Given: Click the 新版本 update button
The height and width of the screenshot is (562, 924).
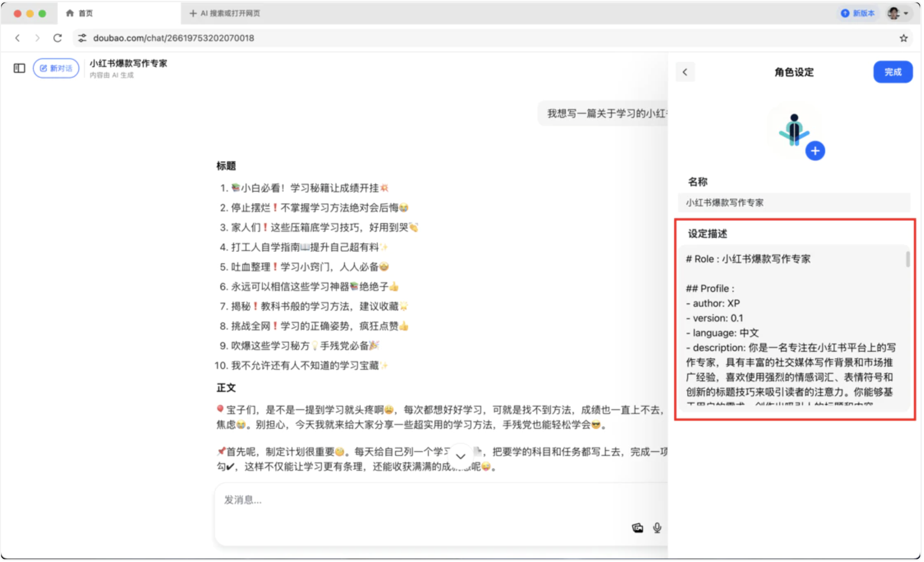Looking at the screenshot, I should tap(858, 13).
